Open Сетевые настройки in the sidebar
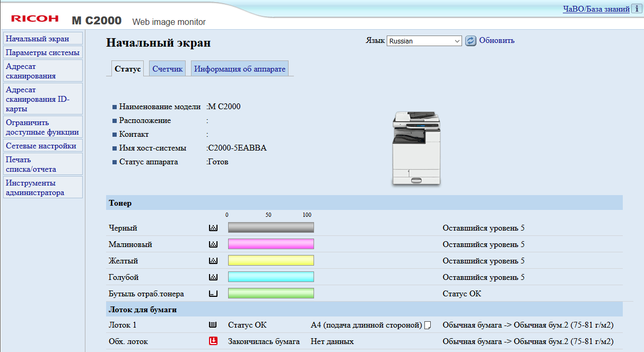Viewport: 644px width, 352px height. (43, 146)
